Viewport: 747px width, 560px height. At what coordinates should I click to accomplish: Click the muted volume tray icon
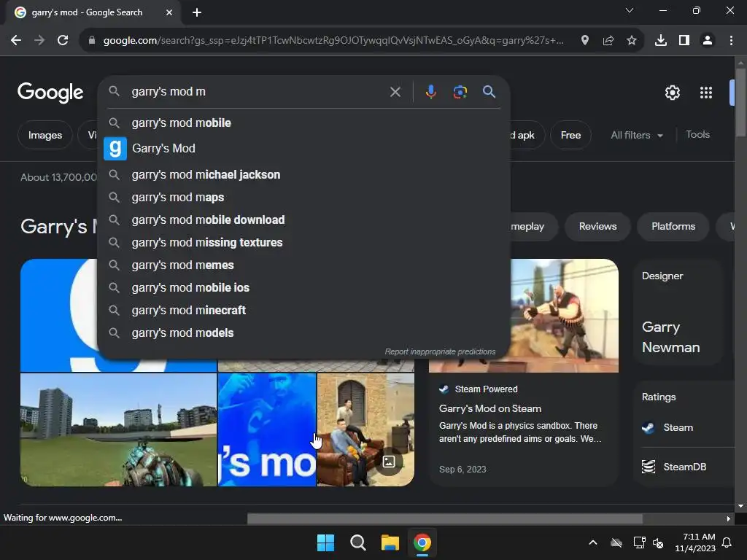659,542
